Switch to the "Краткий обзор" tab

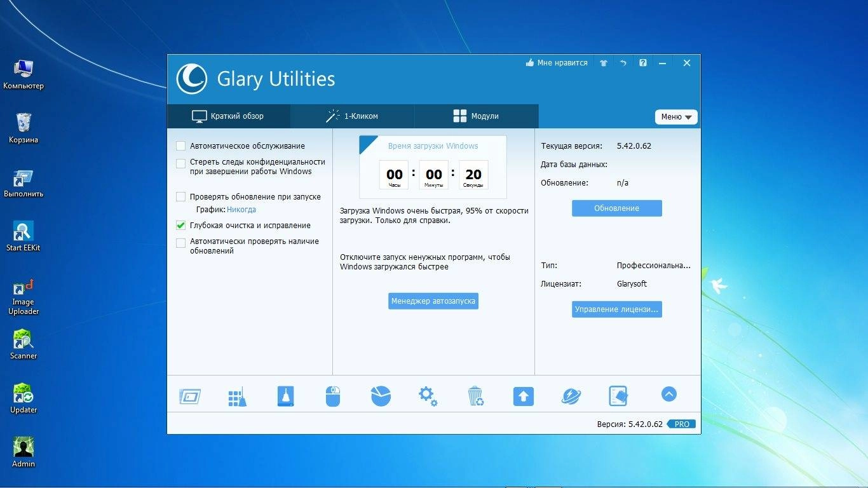(229, 116)
